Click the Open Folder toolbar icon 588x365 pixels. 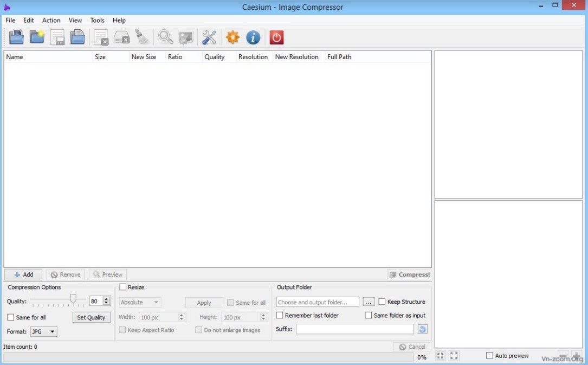pyautogui.click(x=37, y=37)
